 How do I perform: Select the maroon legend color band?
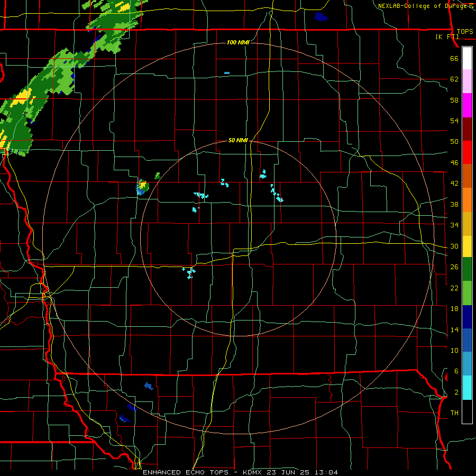467,129
